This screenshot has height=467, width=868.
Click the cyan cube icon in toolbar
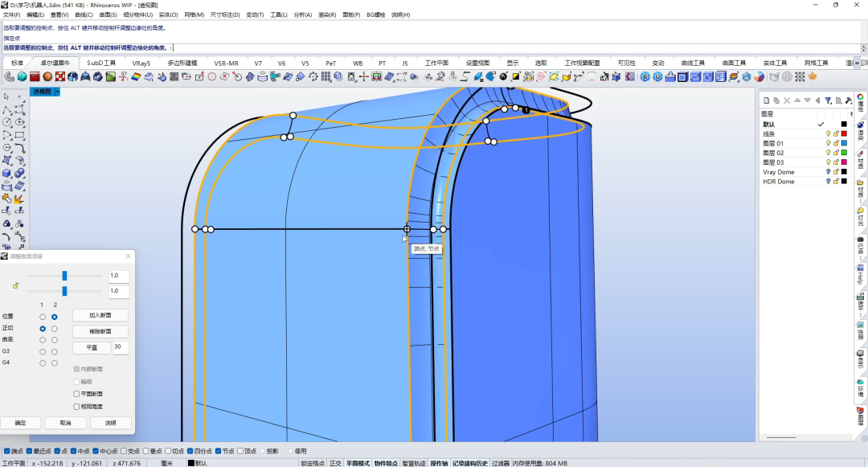[x=23, y=77]
